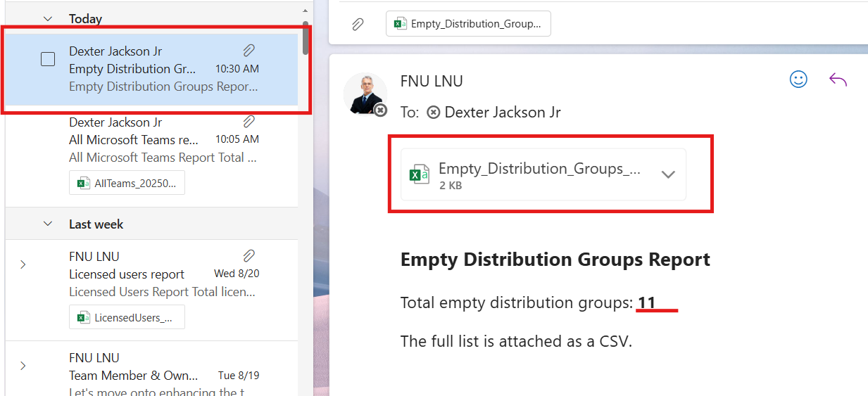Open dropdown arrow on Empty_Distribution_Groups attachment
Image resolution: width=868 pixels, height=396 pixels.
tap(668, 174)
